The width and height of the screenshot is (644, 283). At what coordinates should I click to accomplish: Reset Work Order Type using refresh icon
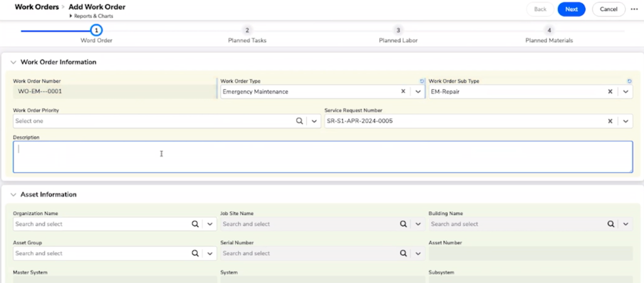pyautogui.click(x=422, y=81)
